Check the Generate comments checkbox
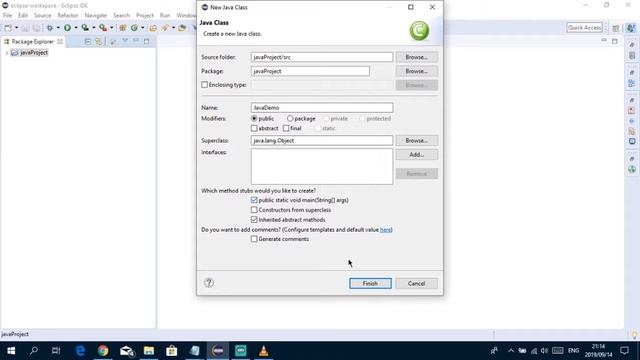The image size is (640, 360). coord(254,239)
